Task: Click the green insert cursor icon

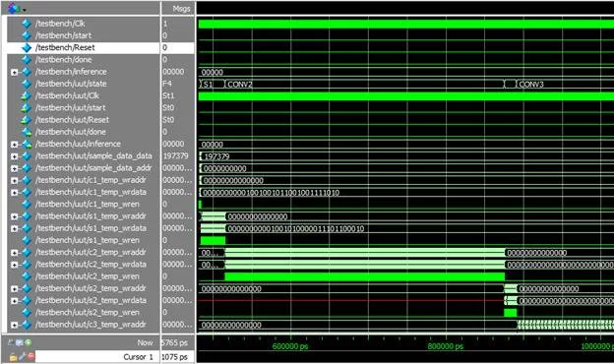Action: 29,343
